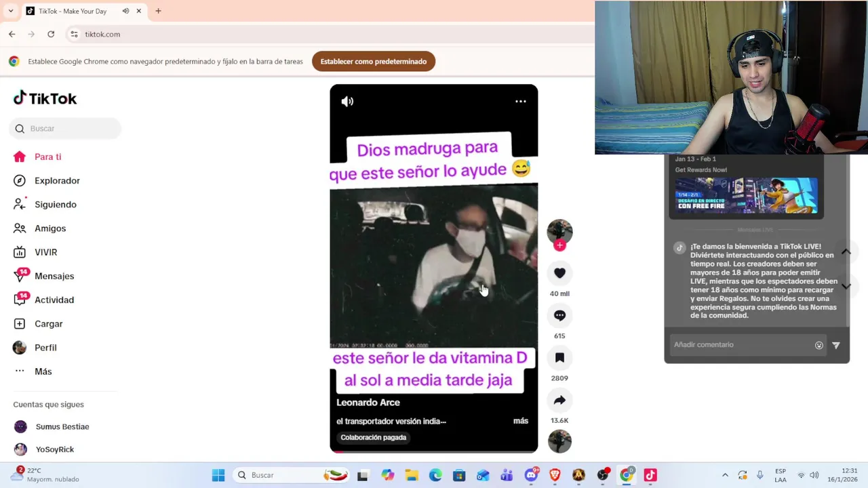Viewport: 868px width, 488px height.
Task: Launch Microsoft Edge from the taskbar
Action: click(x=435, y=475)
